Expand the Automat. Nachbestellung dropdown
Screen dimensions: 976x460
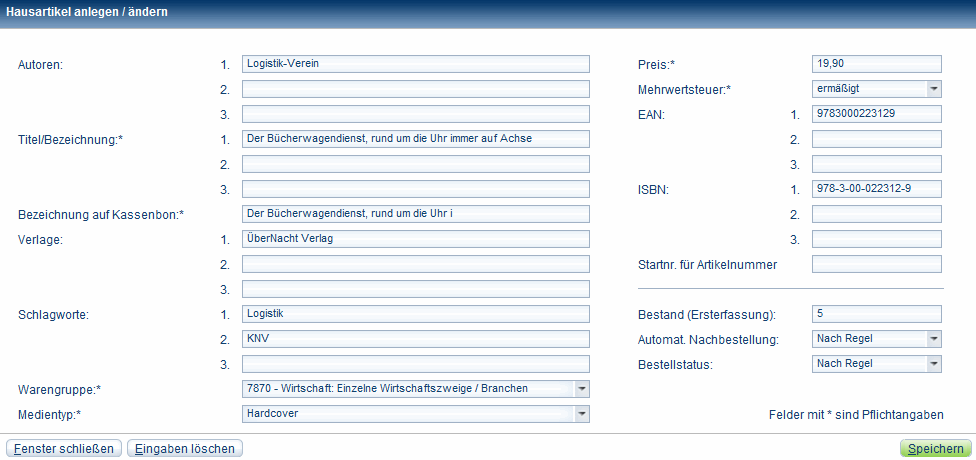933,339
